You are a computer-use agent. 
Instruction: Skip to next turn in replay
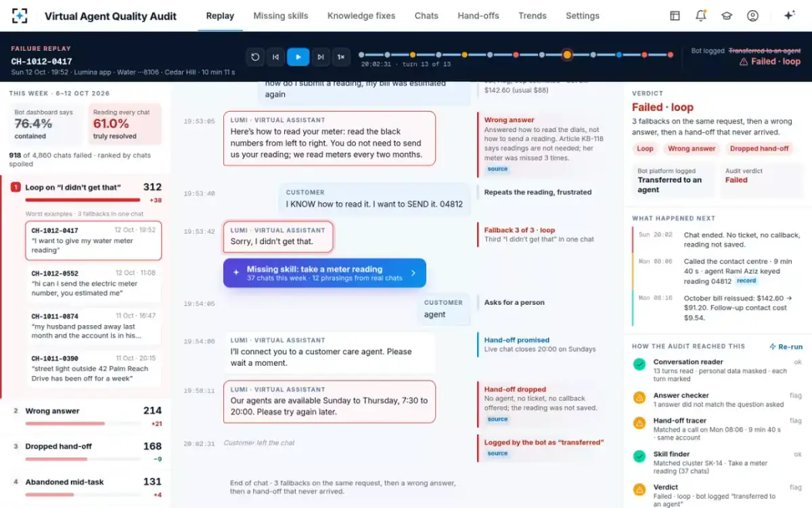point(321,57)
